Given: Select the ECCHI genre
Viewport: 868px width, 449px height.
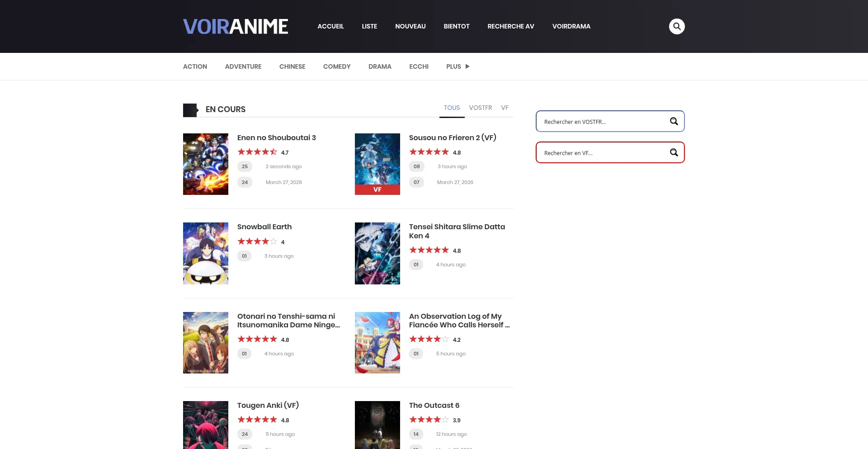Looking at the screenshot, I should 419,66.
